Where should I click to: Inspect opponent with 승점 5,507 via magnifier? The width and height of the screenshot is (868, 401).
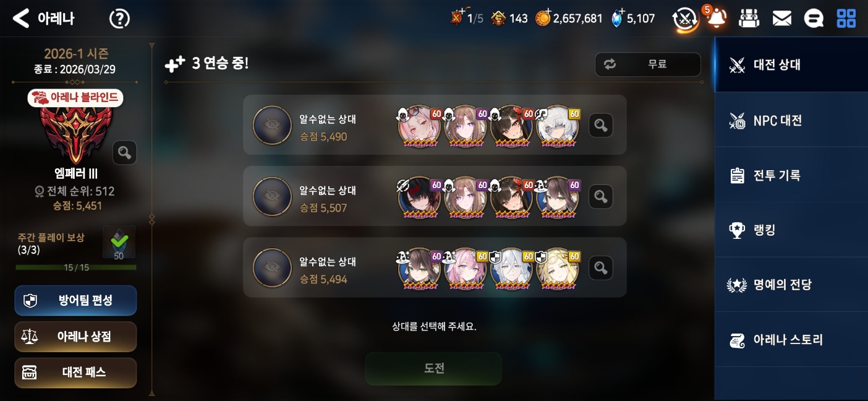coord(600,197)
